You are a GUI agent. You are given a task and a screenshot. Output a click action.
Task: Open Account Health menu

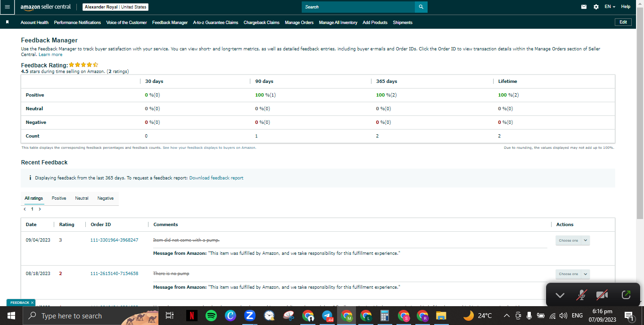34,22
